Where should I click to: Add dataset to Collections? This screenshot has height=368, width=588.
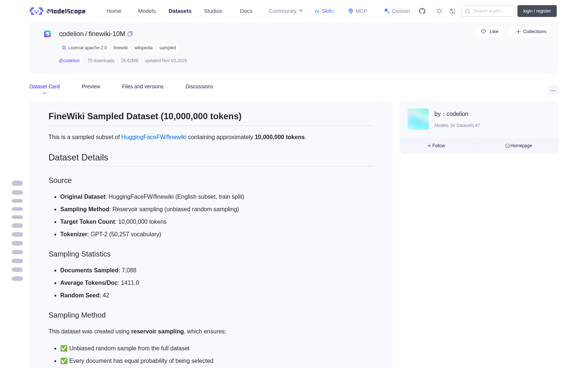point(531,32)
